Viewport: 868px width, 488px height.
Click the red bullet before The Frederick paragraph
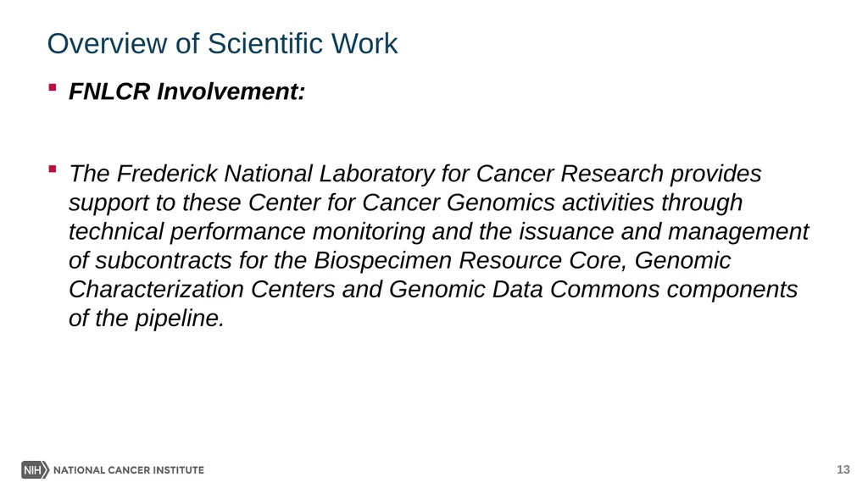53,169
